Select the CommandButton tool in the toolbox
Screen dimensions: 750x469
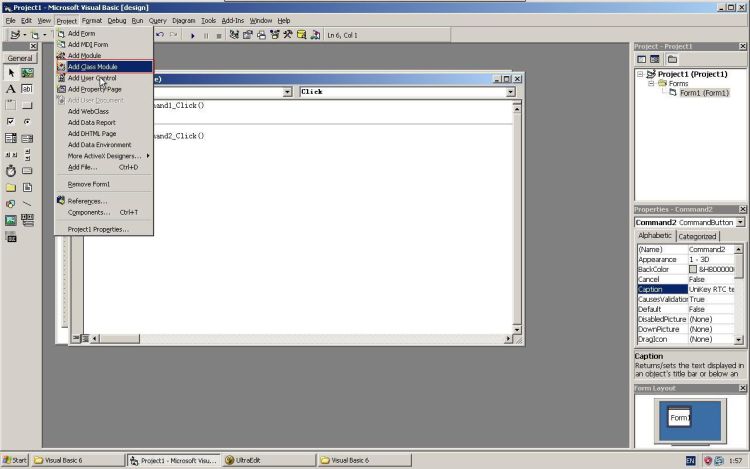coord(27,105)
